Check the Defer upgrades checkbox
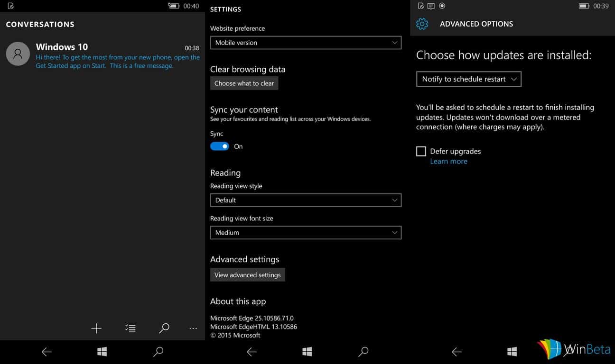This screenshot has width=615, height=364. coord(421,151)
